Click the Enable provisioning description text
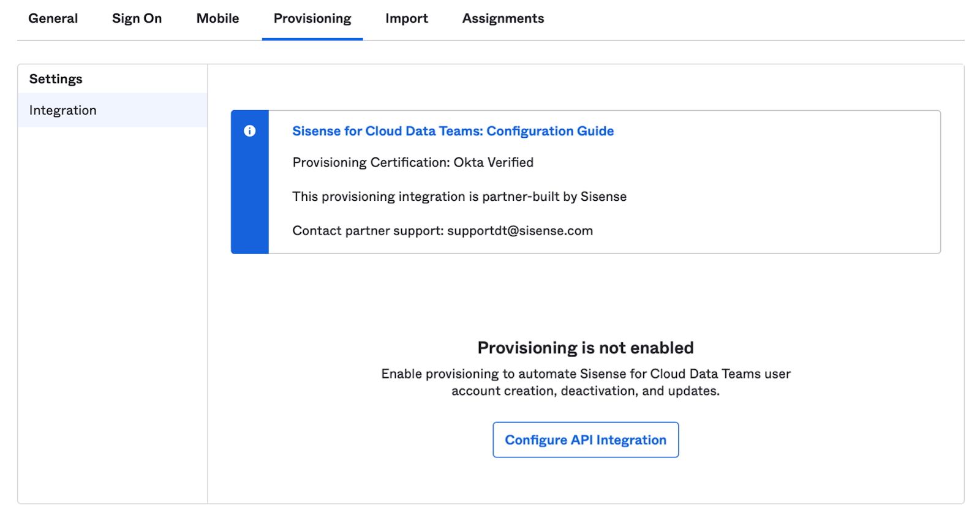 pos(586,382)
